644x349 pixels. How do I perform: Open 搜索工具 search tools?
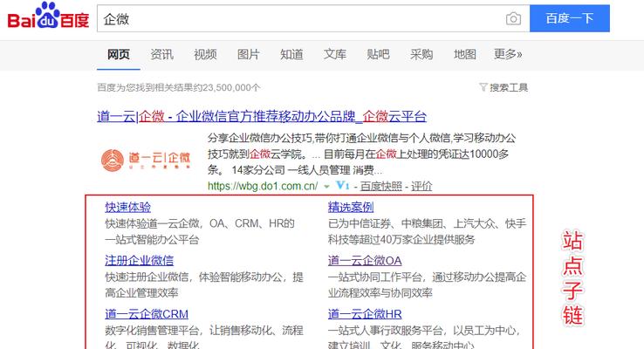coord(509,87)
